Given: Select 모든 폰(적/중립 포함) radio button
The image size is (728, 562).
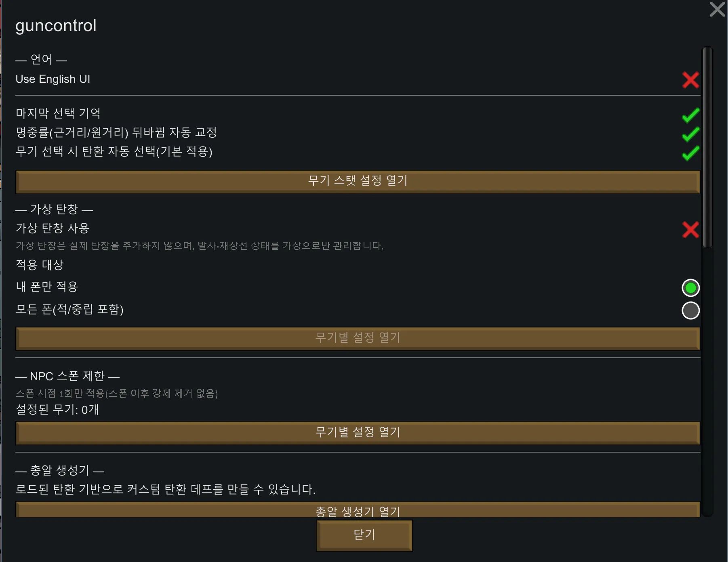Looking at the screenshot, I should click(x=690, y=310).
